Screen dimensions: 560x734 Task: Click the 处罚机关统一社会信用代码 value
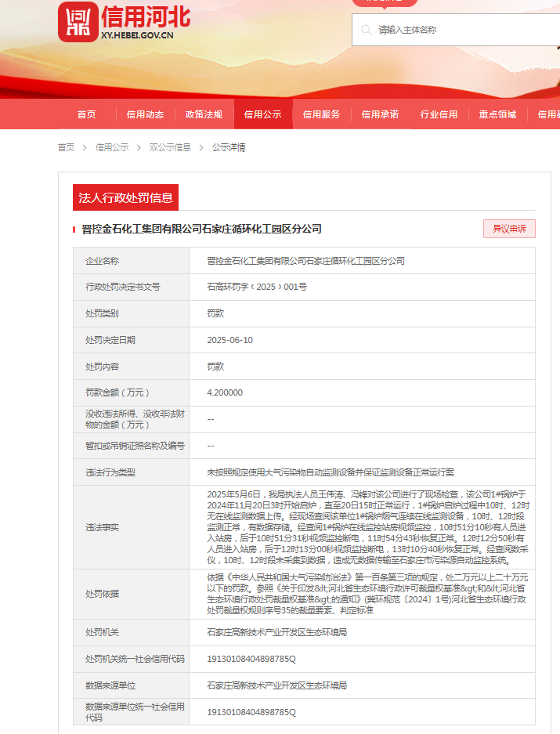[x=251, y=659]
